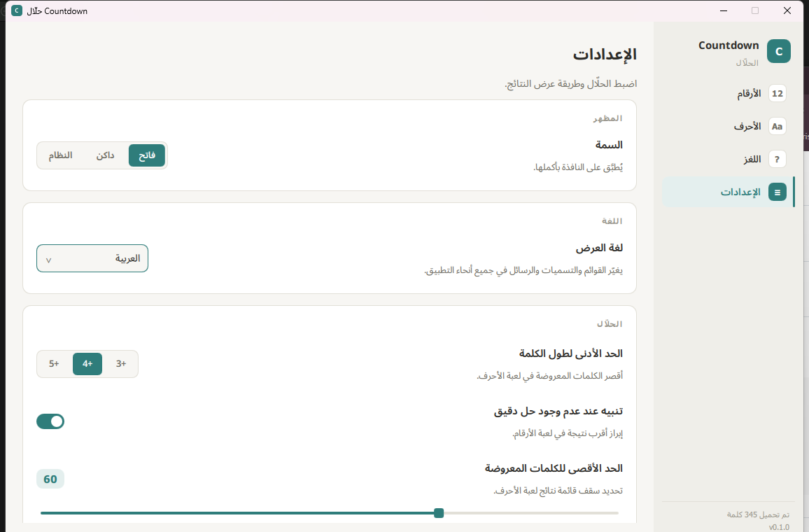Open the العربية display language dropdown
The image size is (809, 532).
pyautogui.click(x=92, y=258)
